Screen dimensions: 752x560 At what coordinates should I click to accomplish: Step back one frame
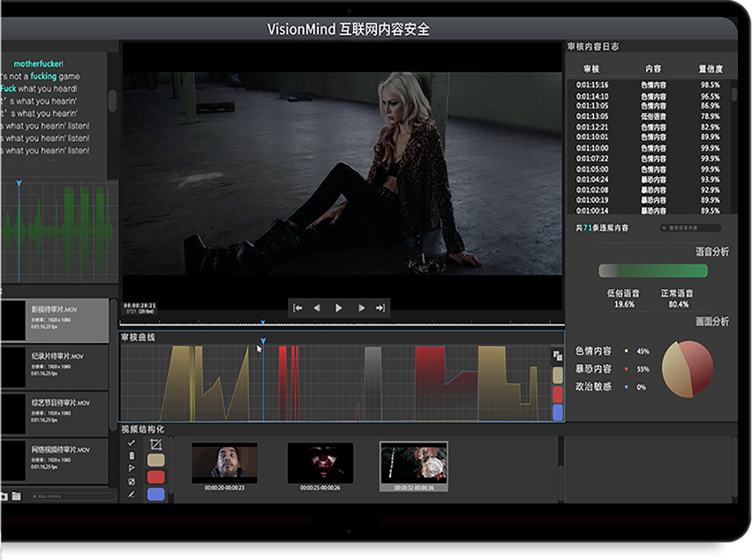pyautogui.click(x=317, y=308)
